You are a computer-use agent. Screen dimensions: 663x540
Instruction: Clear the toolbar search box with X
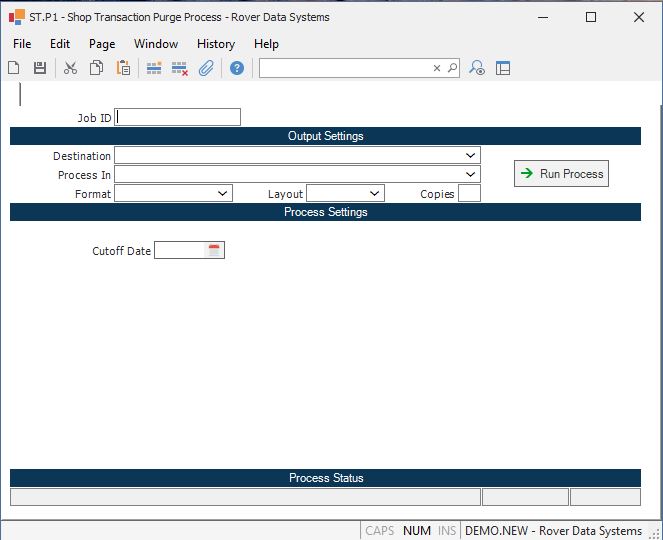coord(437,68)
